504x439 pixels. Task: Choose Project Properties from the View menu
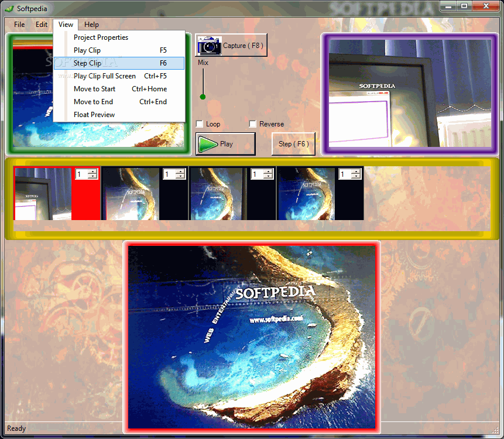(x=119, y=37)
